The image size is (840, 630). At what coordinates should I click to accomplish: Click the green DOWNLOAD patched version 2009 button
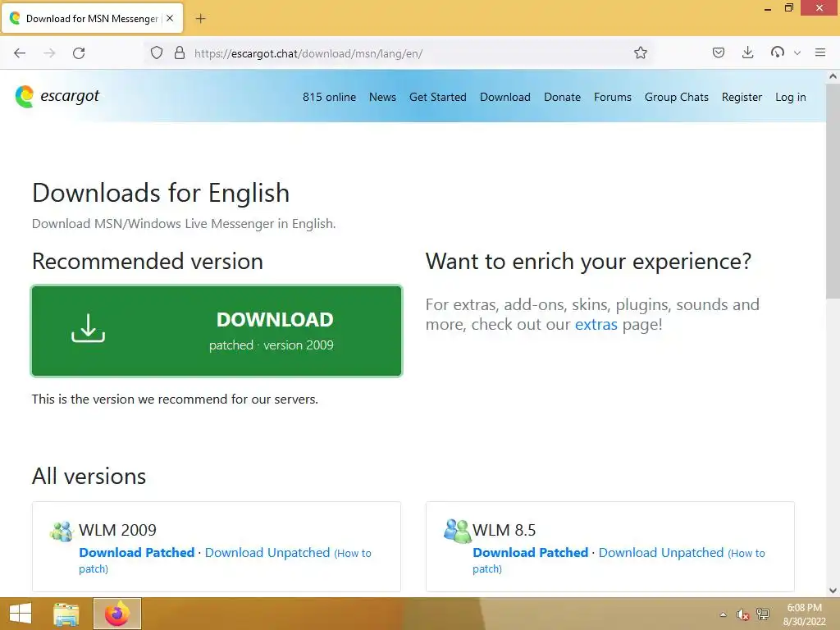pyautogui.click(x=217, y=331)
